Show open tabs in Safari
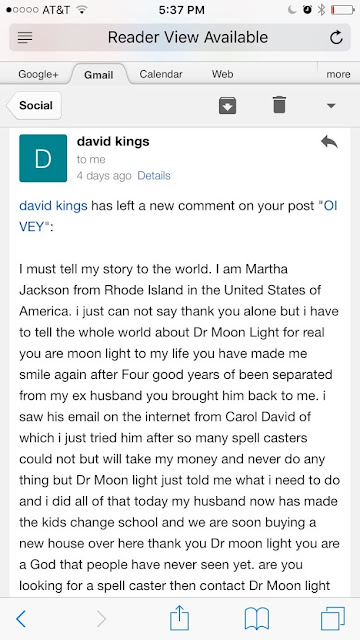 [333, 619]
